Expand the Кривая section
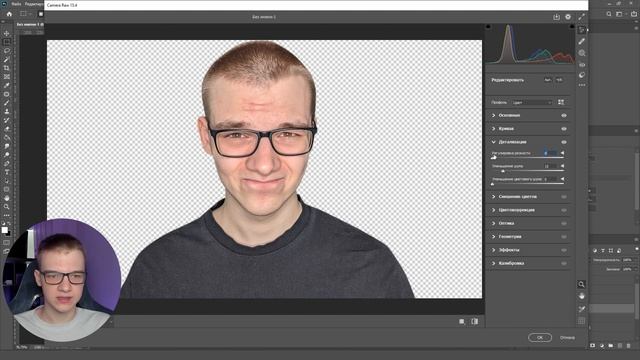The image size is (640, 360). (493, 129)
